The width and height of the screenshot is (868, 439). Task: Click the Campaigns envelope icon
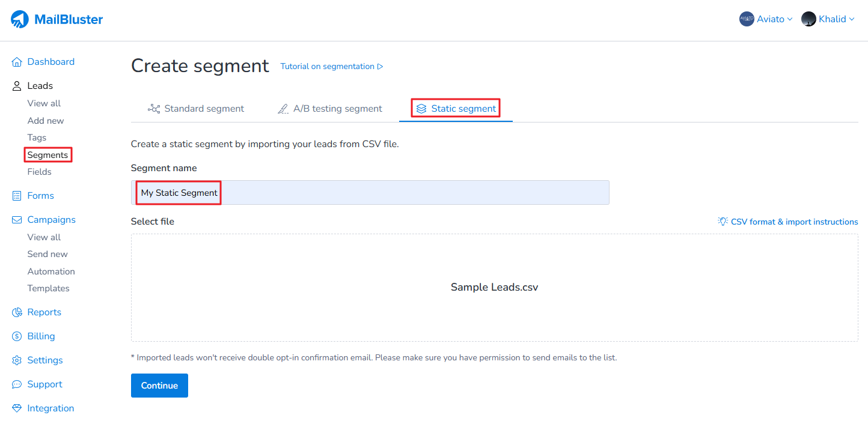[x=17, y=220]
